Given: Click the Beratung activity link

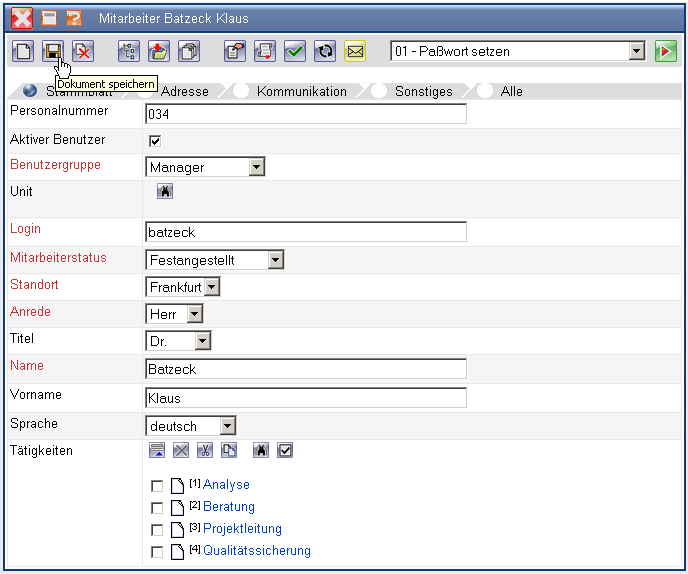Looking at the screenshot, I should coord(228,507).
